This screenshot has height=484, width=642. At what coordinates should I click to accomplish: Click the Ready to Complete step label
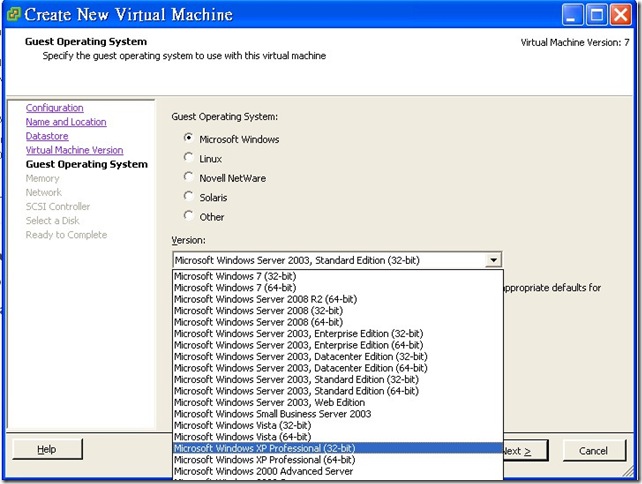tap(66, 235)
